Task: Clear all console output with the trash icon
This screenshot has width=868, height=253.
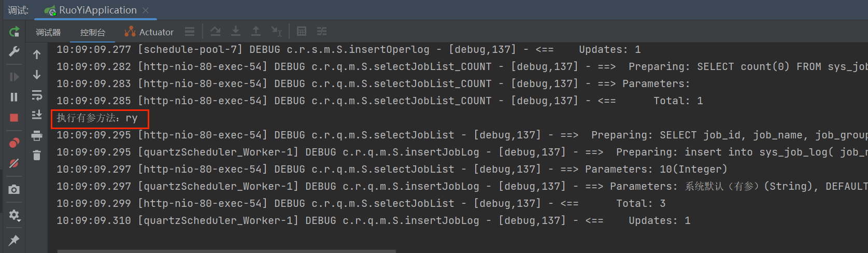Action: [37, 155]
